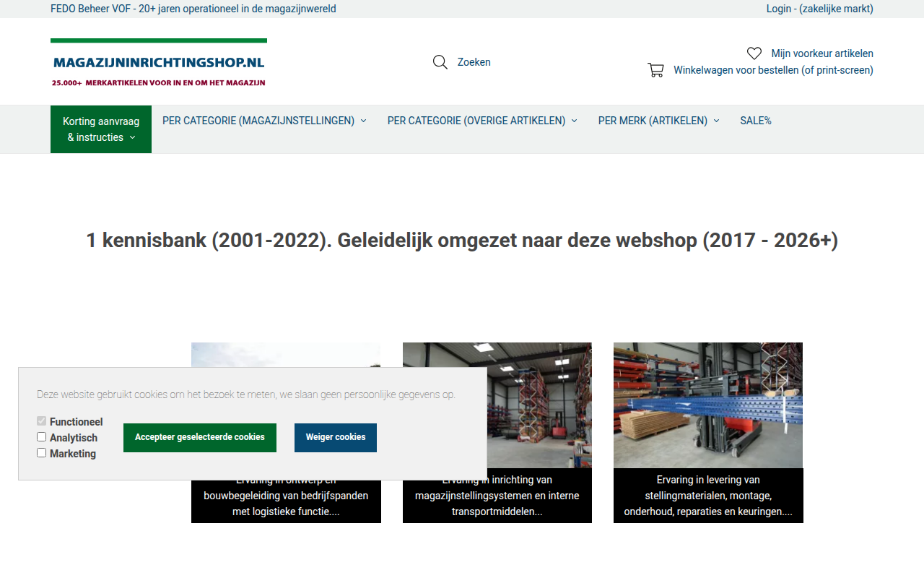The image size is (924, 578).
Task: Expand the Overige artikelen category chevron
Action: tap(575, 121)
